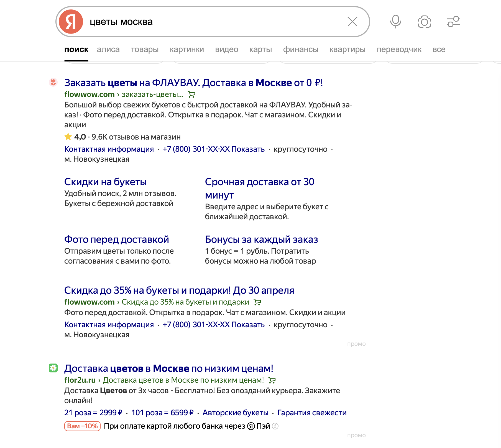
Task: Click the Yandex logo icon
Action: [x=71, y=22]
